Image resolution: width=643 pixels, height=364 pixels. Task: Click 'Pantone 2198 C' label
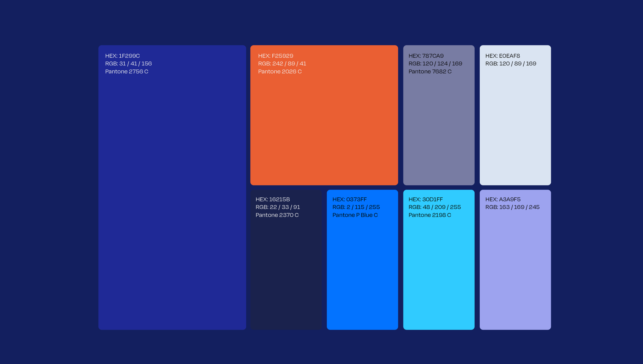pos(430,215)
